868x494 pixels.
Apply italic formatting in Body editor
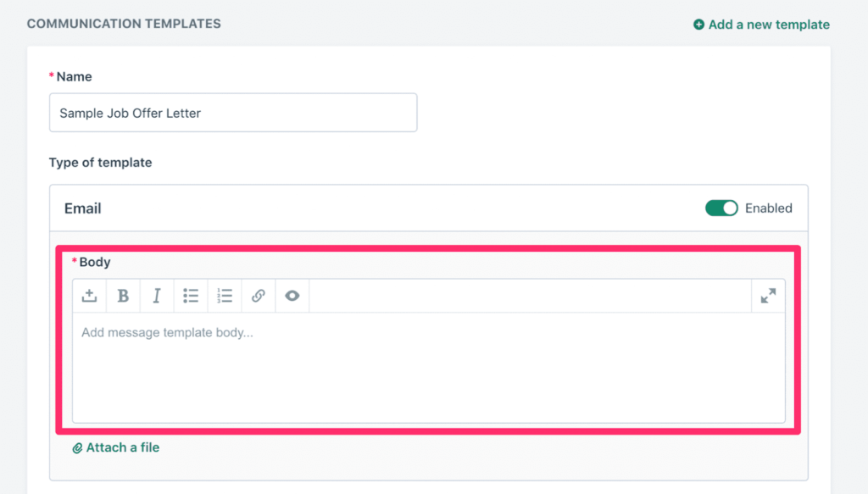click(x=157, y=296)
